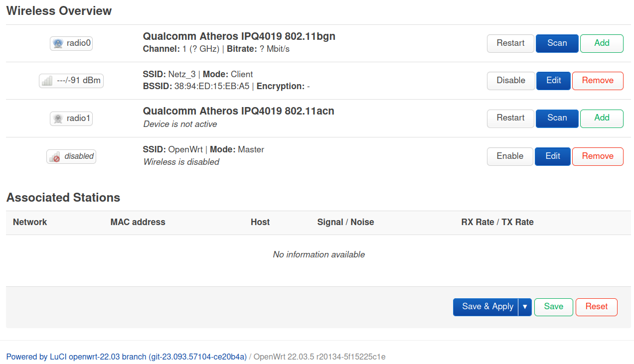The height and width of the screenshot is (364, 634).
Task: Click the disabled network status badge
Action: click(x=71, y=156)
